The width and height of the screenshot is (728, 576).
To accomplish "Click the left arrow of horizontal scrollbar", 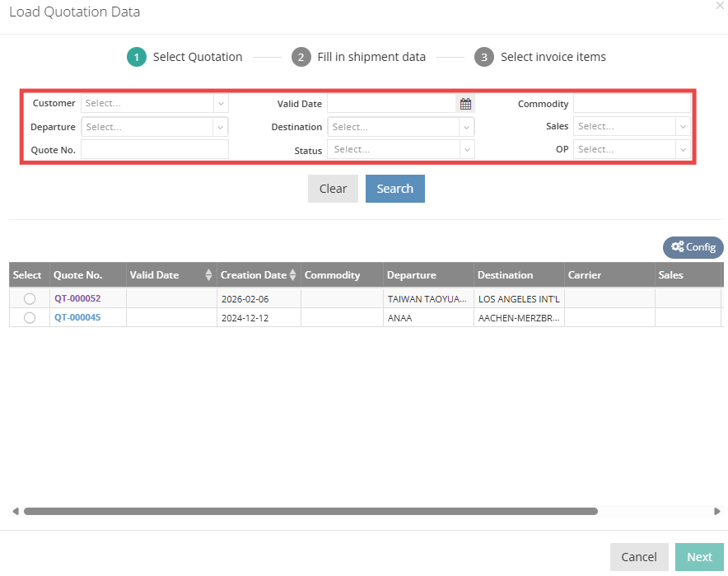I will [16, 512].
